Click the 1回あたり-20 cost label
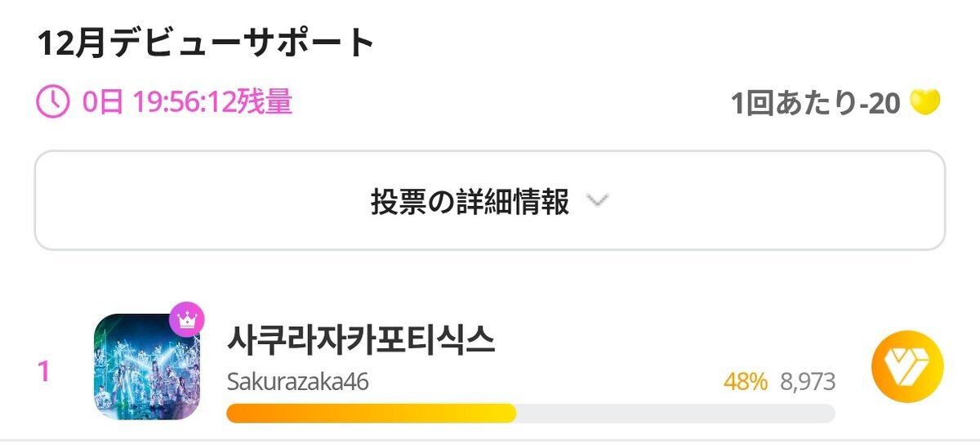The height and width of the screenshot is (448, 980). (815, 104)
